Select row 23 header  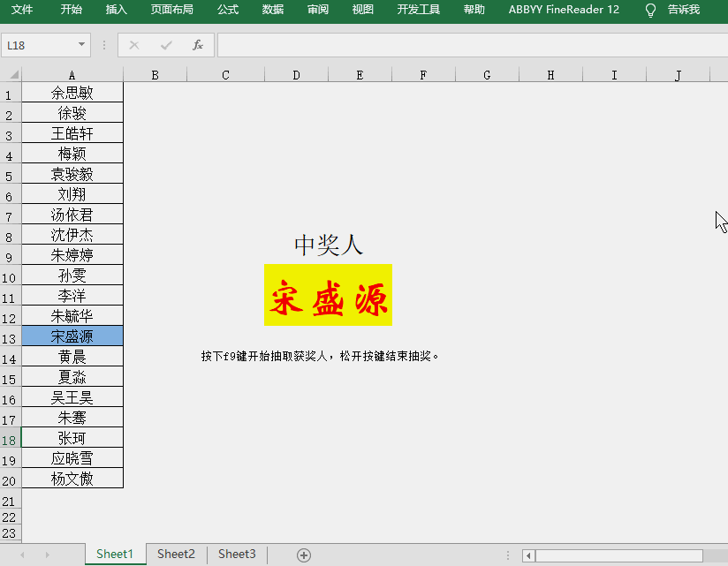[11, 533]
